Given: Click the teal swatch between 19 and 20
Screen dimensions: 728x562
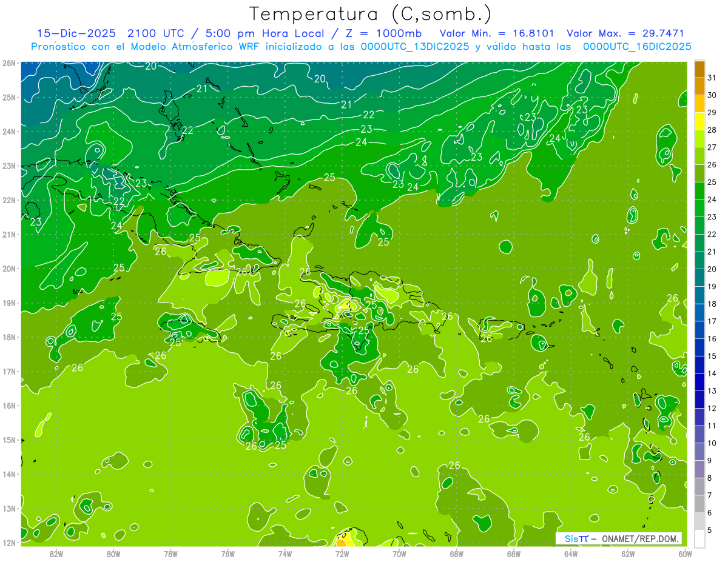Looking at the screenshot, I should [699, 278].
